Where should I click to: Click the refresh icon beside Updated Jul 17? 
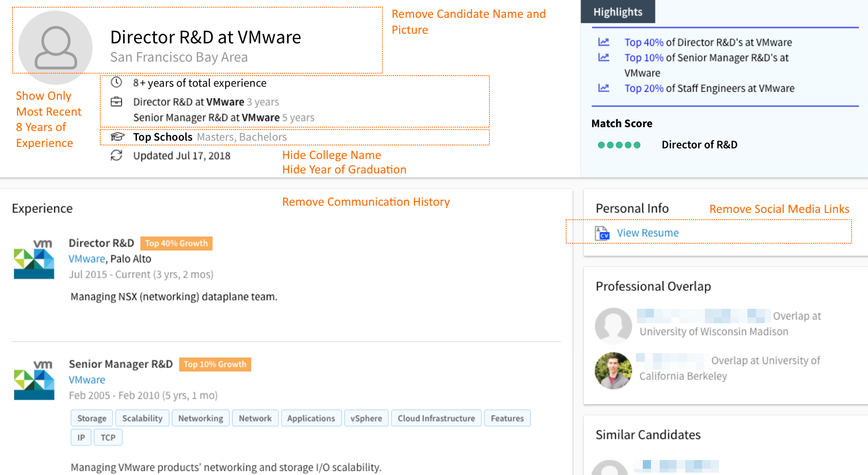click(x=116, y=155)
